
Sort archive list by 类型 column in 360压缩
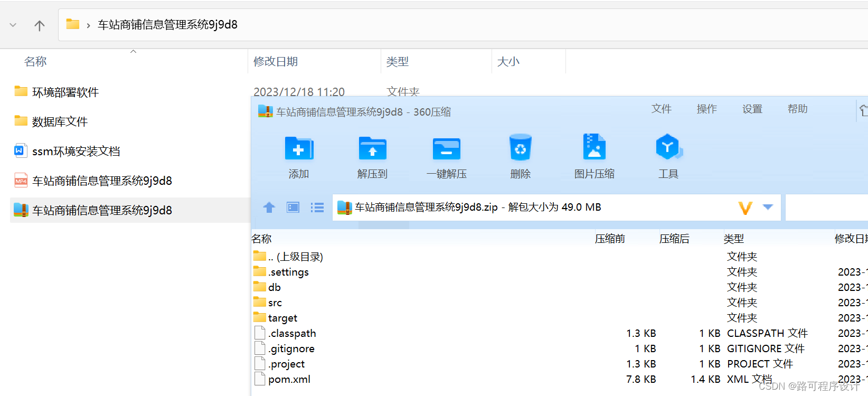[734, 239]
